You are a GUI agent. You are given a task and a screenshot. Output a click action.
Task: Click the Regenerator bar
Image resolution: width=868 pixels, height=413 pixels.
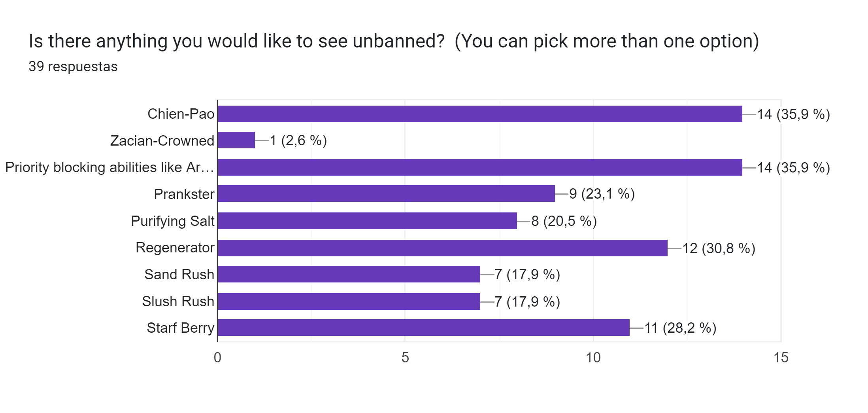click(x=443, y=248)
